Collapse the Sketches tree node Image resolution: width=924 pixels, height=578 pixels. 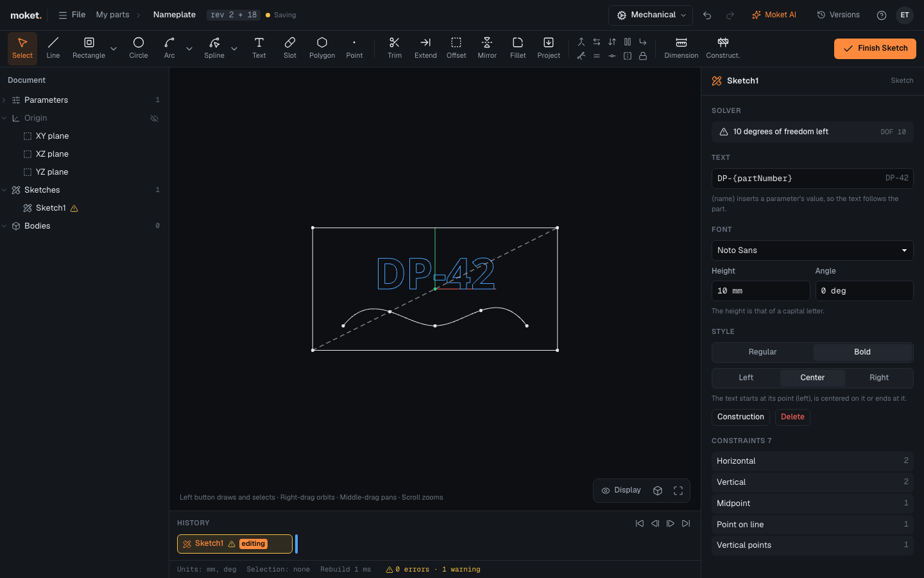click(x=4, y=190)
